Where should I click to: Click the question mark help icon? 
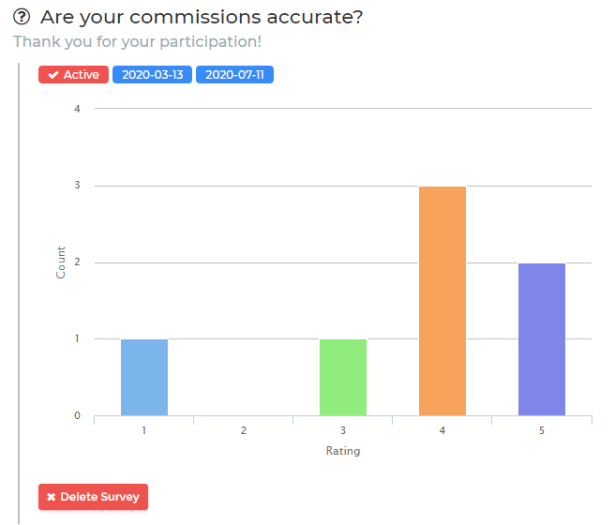(x=21, y=18)
